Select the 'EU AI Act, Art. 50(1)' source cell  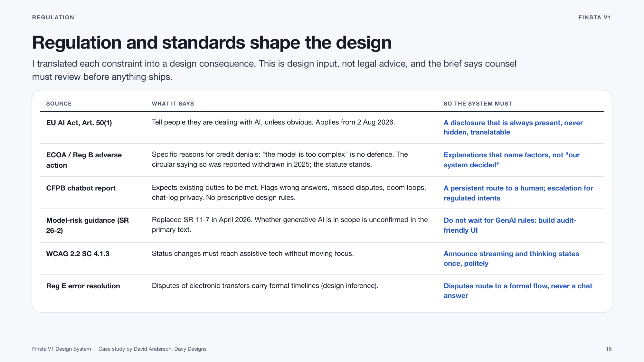(79, 123)
